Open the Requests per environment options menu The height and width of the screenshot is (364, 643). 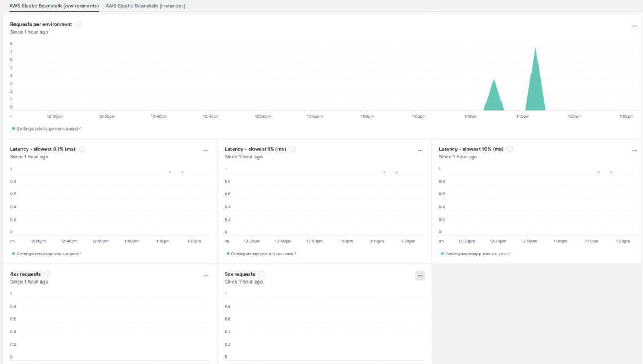[x=634, y=26]
